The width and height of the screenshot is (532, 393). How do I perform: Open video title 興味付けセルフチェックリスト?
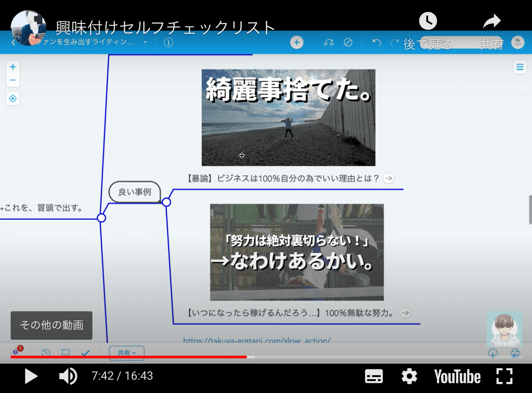point(165,28)
